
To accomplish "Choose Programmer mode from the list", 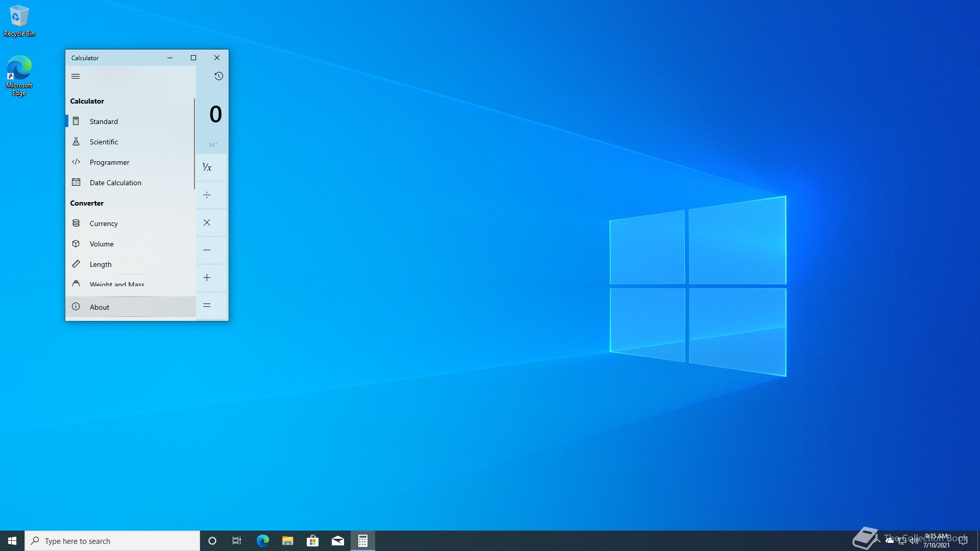I will coord(109,162).
